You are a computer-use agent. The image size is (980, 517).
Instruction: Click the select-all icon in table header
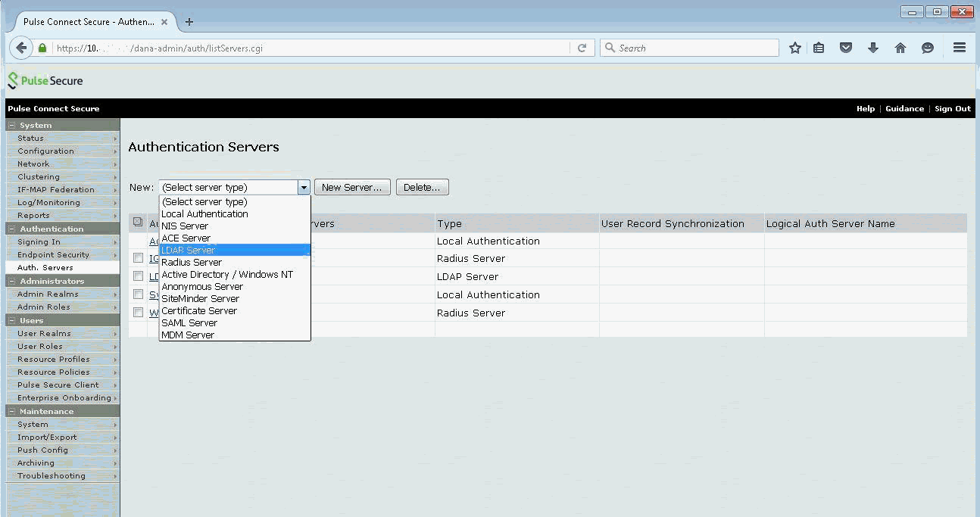[x=138, y=223]
